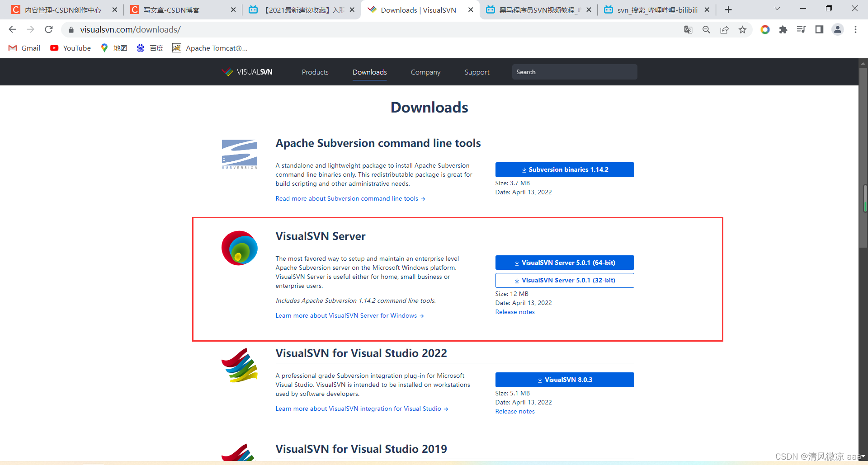868x465 pixels.
Task: Go back to the previous page
Action: tap(12, 29)
